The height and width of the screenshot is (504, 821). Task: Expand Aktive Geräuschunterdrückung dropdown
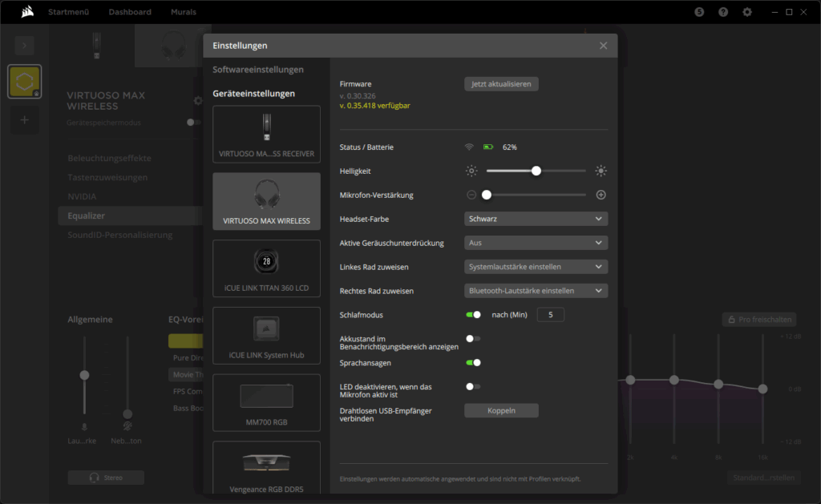(x=536, y=243)
